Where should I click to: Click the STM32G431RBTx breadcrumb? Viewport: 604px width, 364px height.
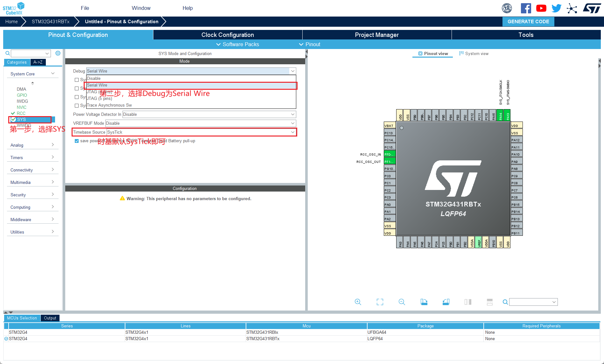[51, 22]
